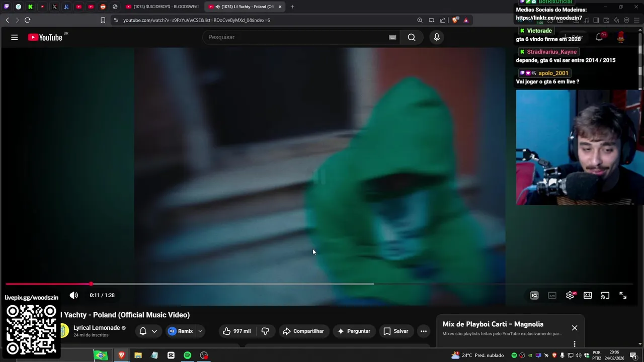The image size is (644, 362).
Task: Click the Perguntar button
Action: click(354, 331)
